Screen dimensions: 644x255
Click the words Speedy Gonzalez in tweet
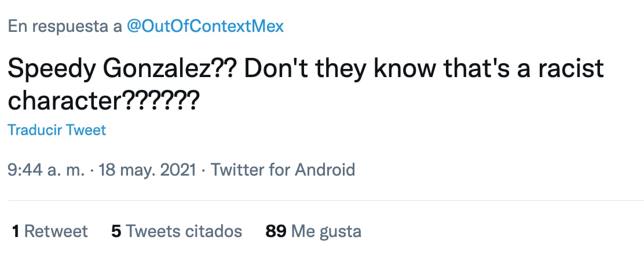tap(112, 70)
